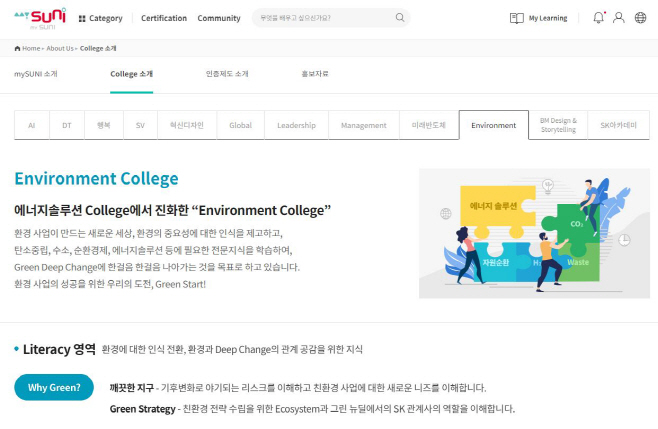Open the Category grid menu
The width and height of the screenshot is (658, 429).
click(100, 18)
